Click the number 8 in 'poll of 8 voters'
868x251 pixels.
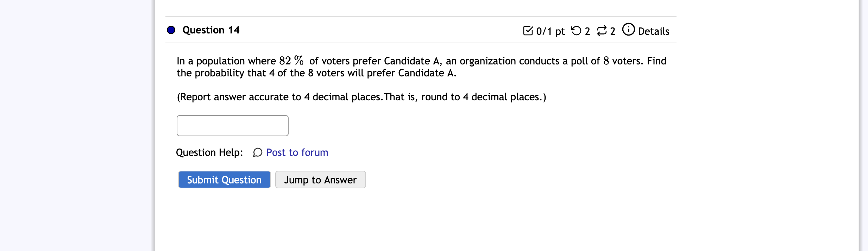click(x=606, y=61)
